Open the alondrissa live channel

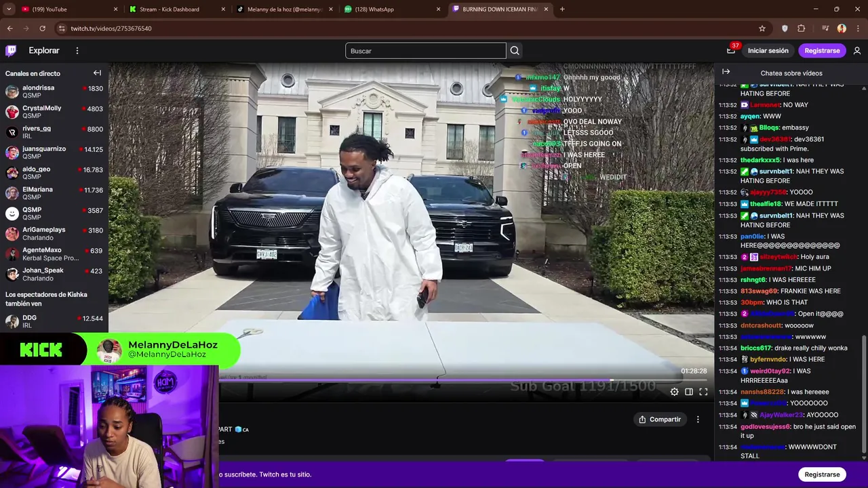coord(54,91)
